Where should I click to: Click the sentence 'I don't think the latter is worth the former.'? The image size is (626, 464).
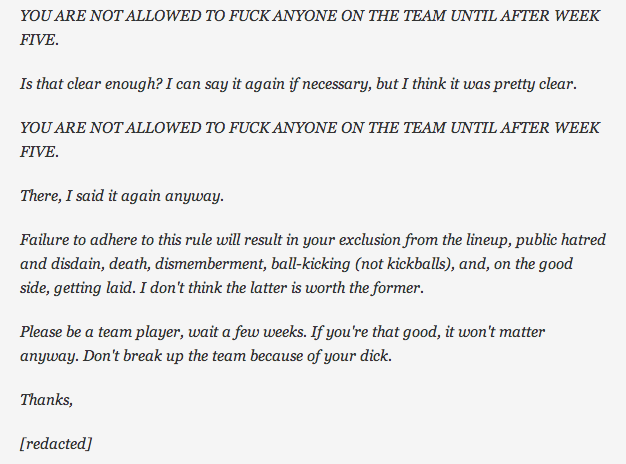281,288
